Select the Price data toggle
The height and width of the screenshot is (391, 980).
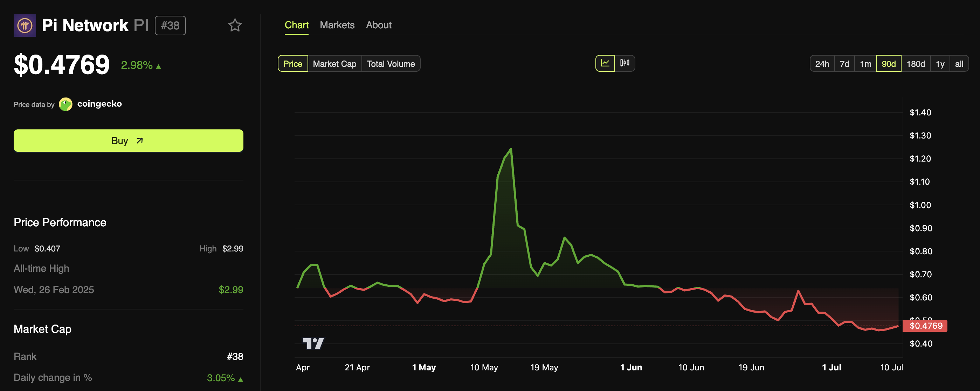(x=292, y=64)
